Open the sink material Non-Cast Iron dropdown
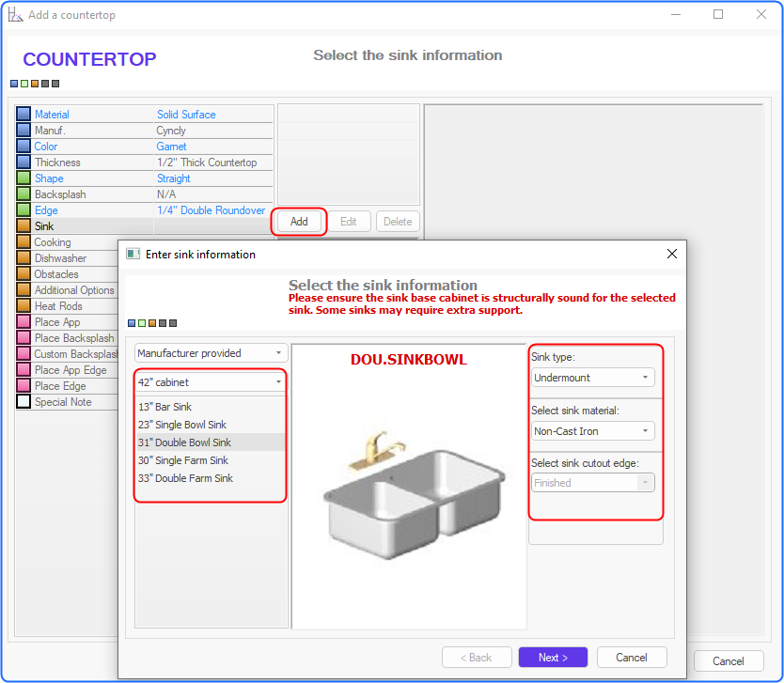 click(x=592, y=431)
